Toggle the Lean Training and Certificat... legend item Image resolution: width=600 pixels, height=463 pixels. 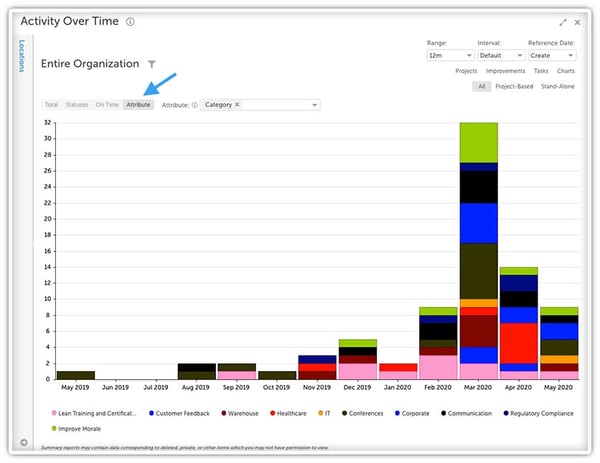[94, 413]
